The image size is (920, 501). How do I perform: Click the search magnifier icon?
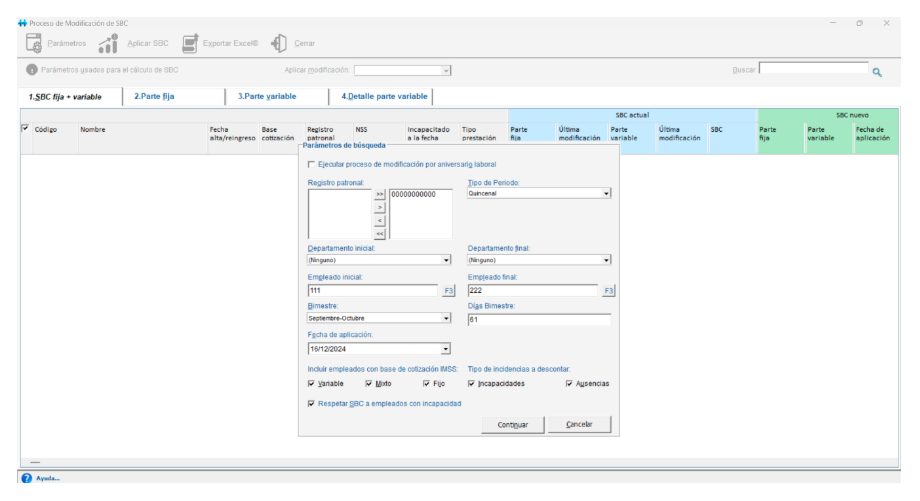coord(877,72)
